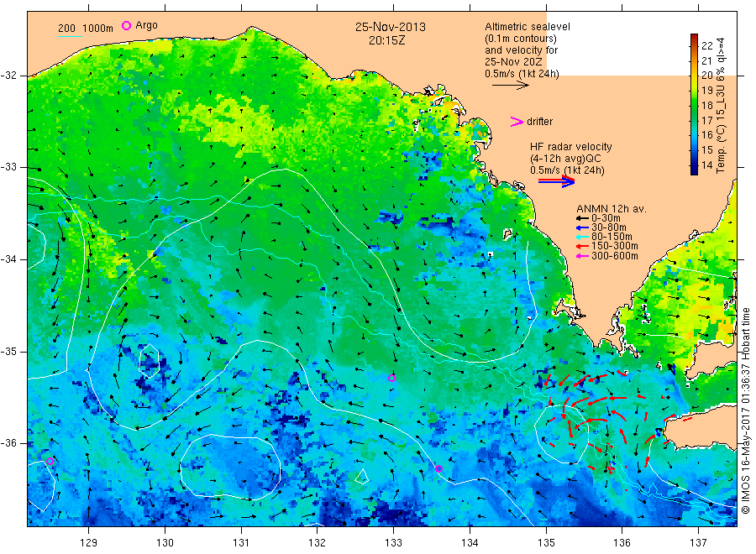Click the 'Argo' legend label
Screen dimensions: 756x554
pyautogui.click(x=146, y=25)
